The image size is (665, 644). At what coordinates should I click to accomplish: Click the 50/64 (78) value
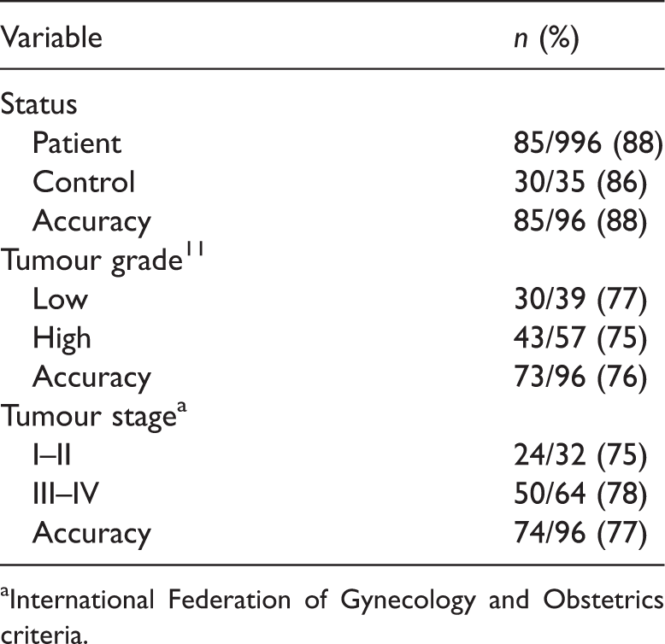tap(580, 494)
